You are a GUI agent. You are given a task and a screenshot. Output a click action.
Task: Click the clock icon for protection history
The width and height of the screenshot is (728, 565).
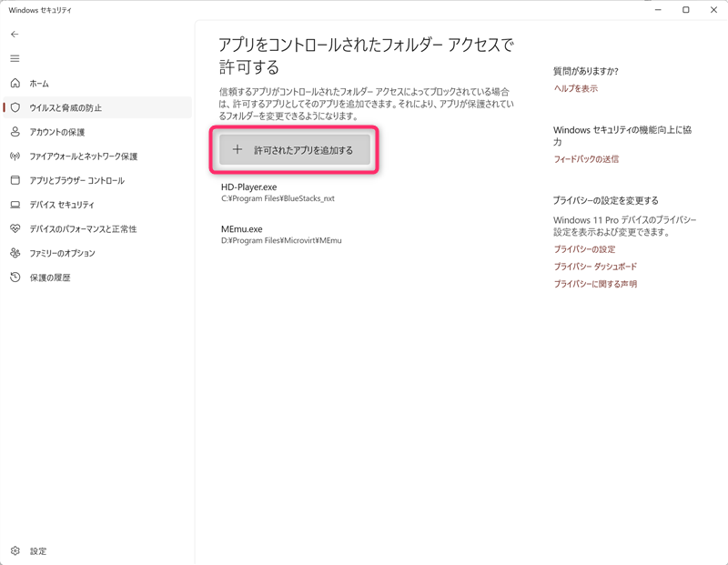coord(15,277)
